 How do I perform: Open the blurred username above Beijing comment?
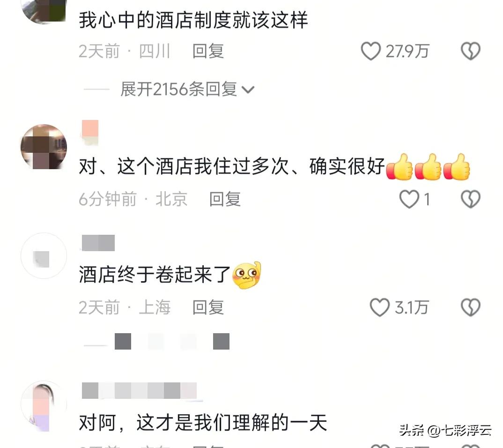coord(90,133)
